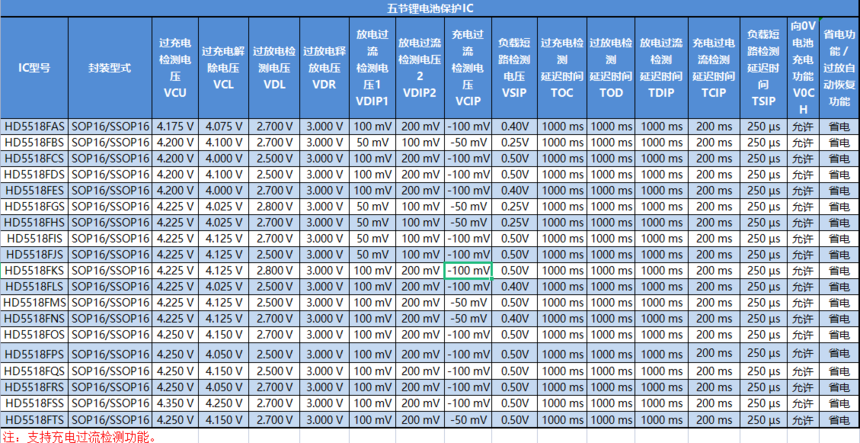Click -50 mV cell in HD5518FTS row
This screenshot has height=443, width=860.
[x=468, y=419]
